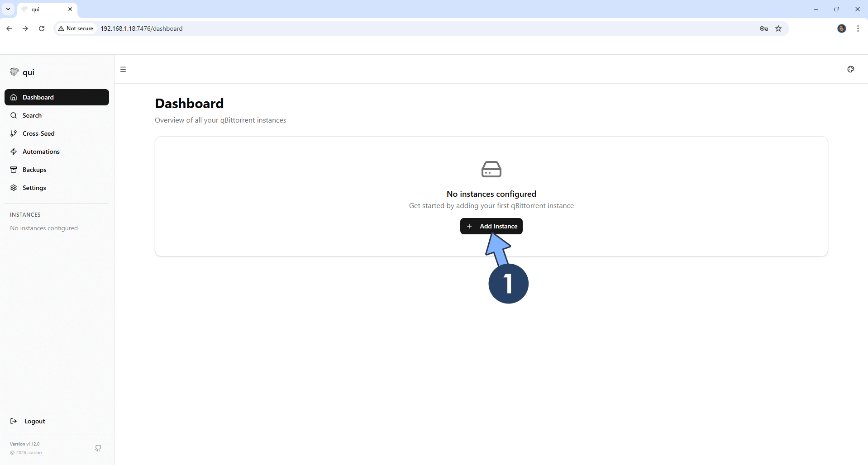Open the GitHub icon in the sidebar footer
This screenshot has width=868, height=465.
98,448
